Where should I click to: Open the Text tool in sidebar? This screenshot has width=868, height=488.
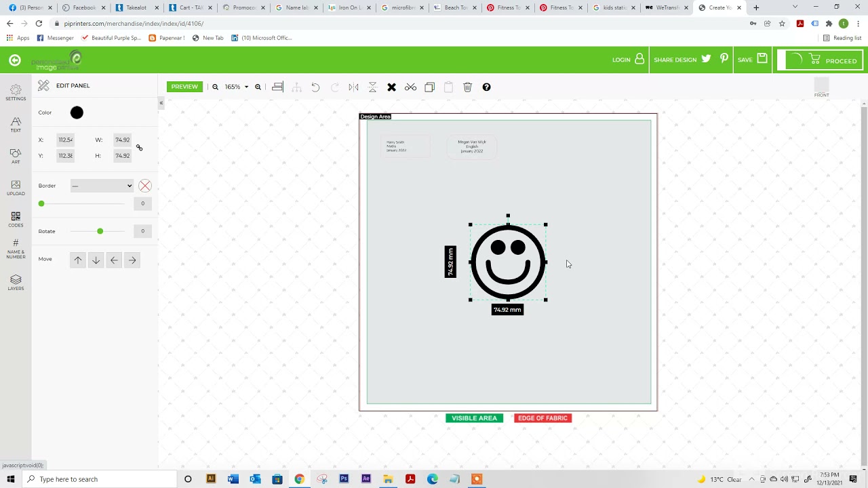coord(16,124)
